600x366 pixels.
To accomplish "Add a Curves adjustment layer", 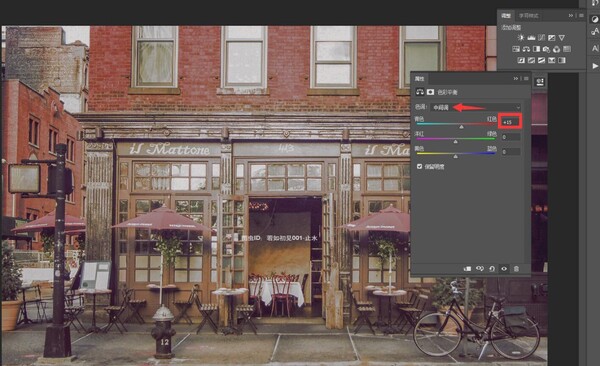I will pos(541,38).
